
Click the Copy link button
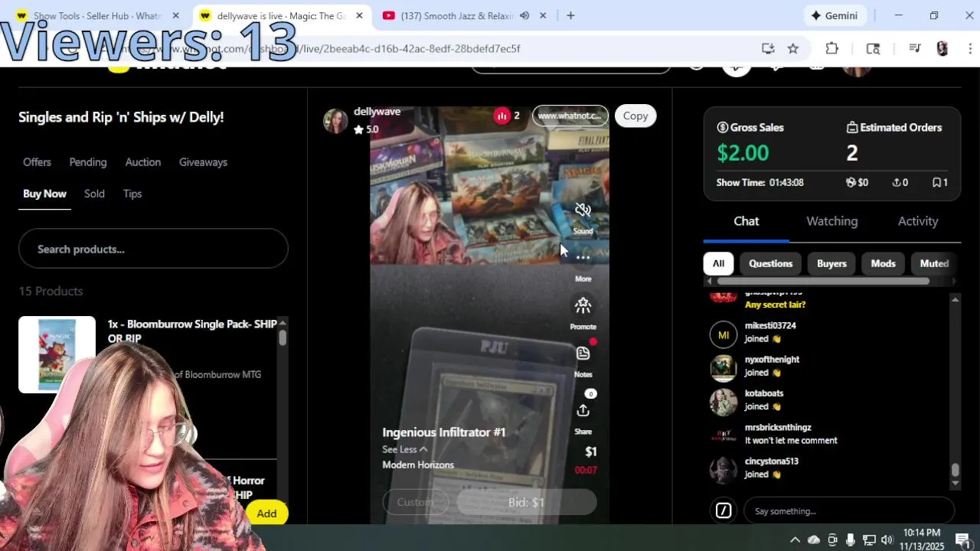[x=635, y=116]
